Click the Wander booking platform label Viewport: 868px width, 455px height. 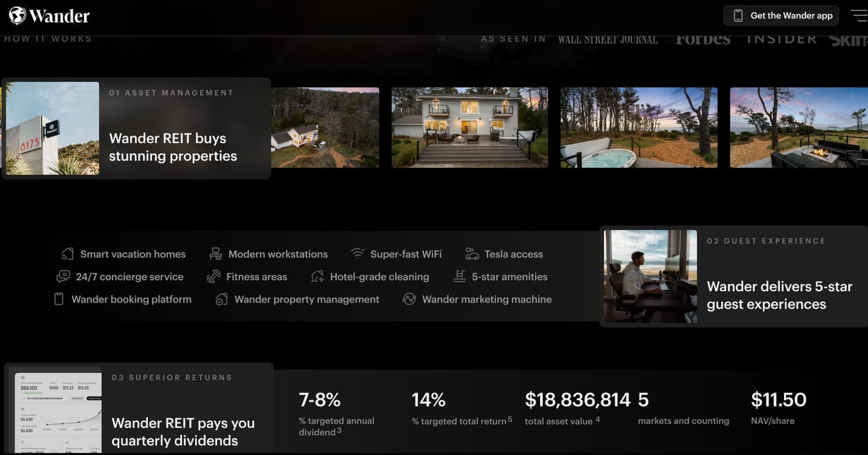(132, 299)
